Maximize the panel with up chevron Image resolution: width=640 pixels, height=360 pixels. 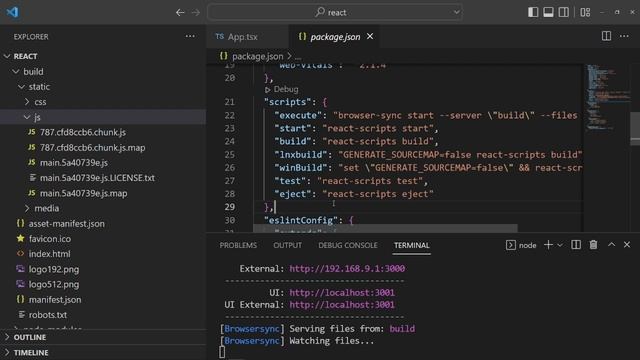pyautogui.click(x=611, y=245)
